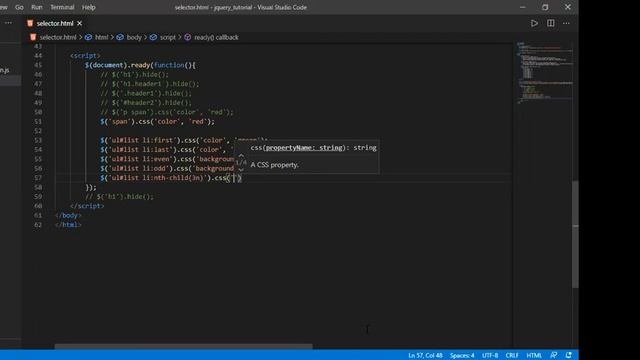Image resolution: width=640 pixels, height=360 pixels.
Task: Click the closing </html> tag
Action: (x=68, y=225)
